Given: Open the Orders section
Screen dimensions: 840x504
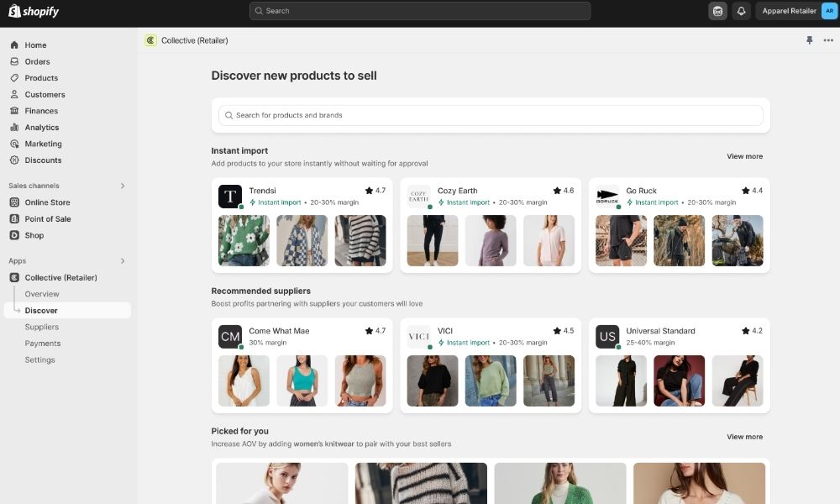Looking at the screenshot, I should [x=36, y=61].
